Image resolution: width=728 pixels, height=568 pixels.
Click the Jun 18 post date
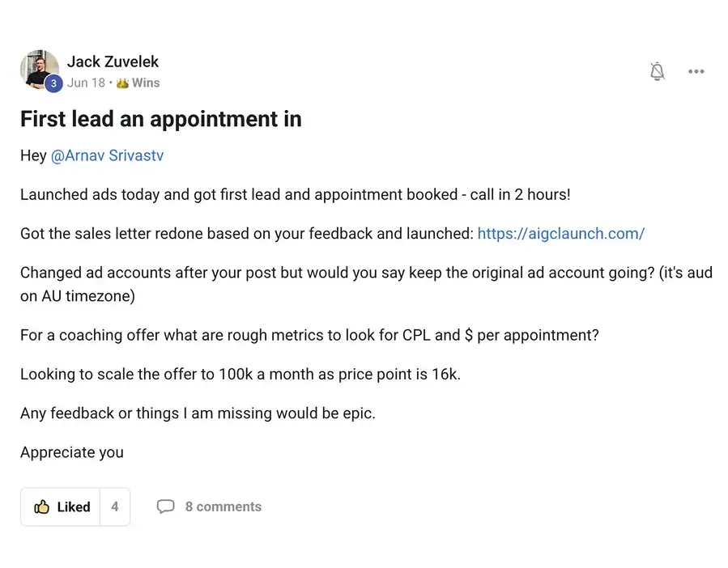click(86, 83)
